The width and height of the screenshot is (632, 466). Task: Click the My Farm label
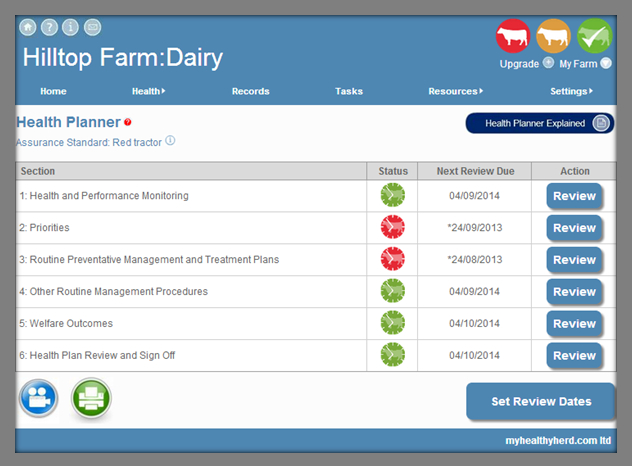pos(578,64)
